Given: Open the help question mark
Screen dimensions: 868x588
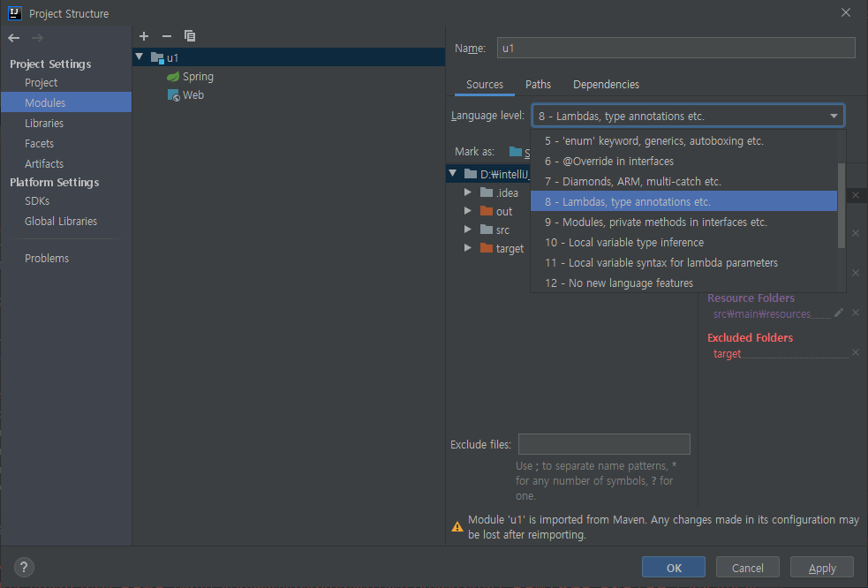Looking at the screenshot, I should click(x=24, y=567).
